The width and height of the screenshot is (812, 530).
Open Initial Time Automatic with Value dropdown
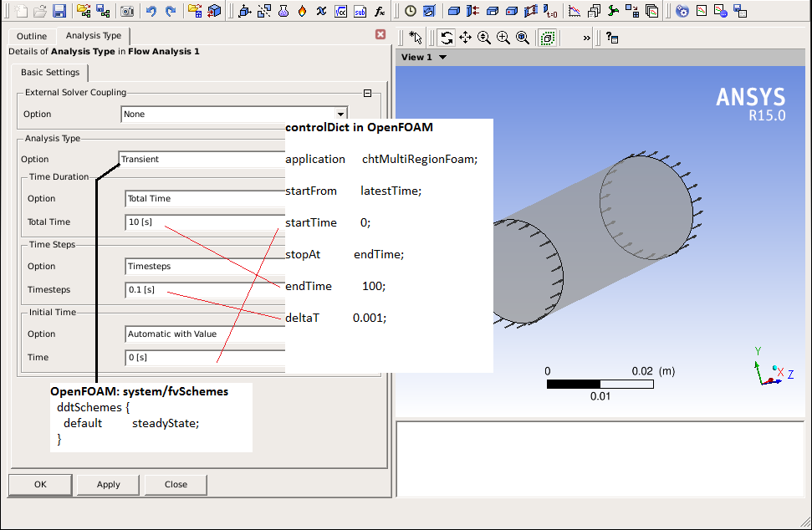pyautogui.click(x=205, y=334)
